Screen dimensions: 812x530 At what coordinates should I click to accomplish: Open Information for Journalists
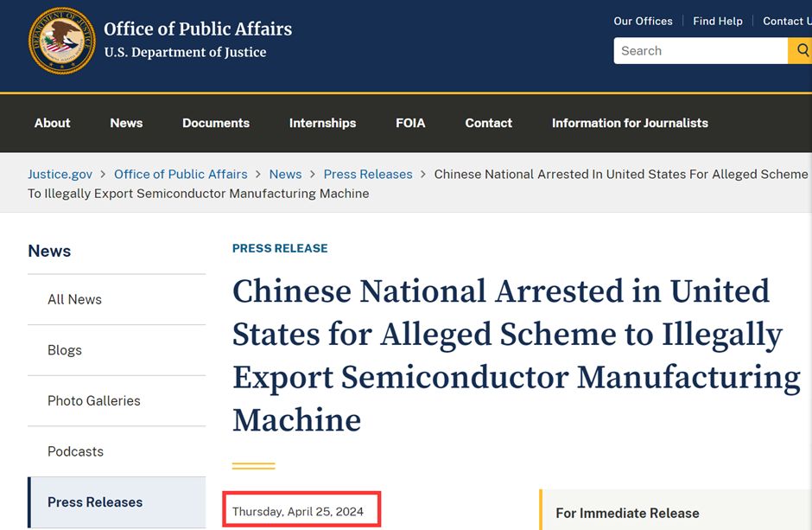[x=630, y=123]
